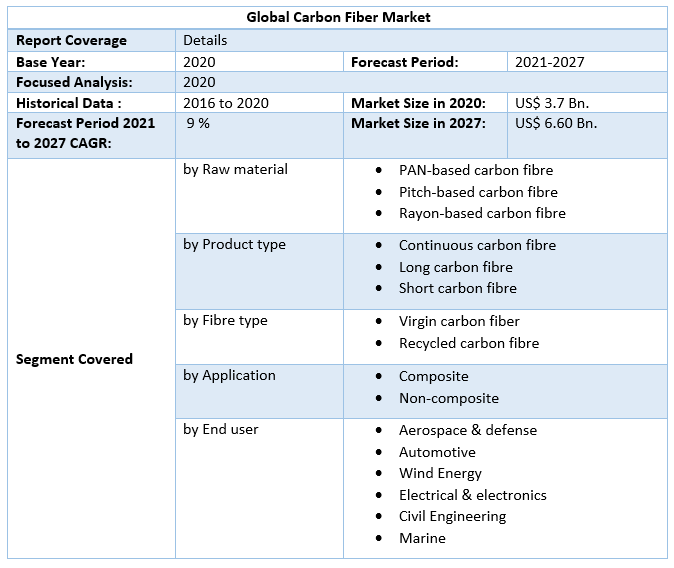
Task: Select Aerospace & defense end user
Action: 467,430
